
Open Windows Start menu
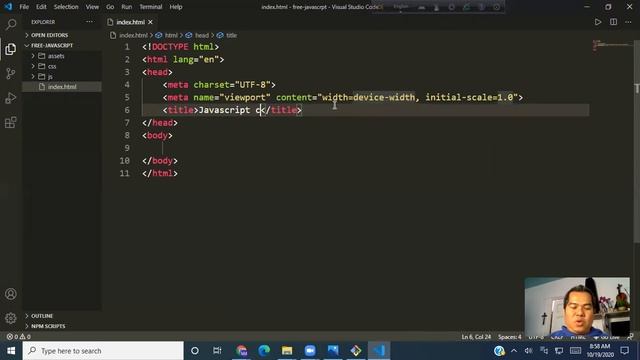(11, 351)
